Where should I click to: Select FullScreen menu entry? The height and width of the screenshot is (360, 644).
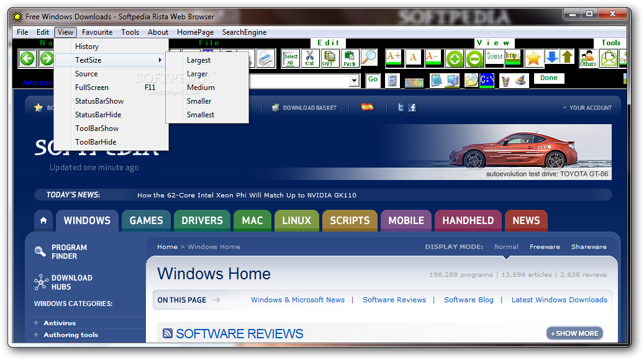point(111,88)
